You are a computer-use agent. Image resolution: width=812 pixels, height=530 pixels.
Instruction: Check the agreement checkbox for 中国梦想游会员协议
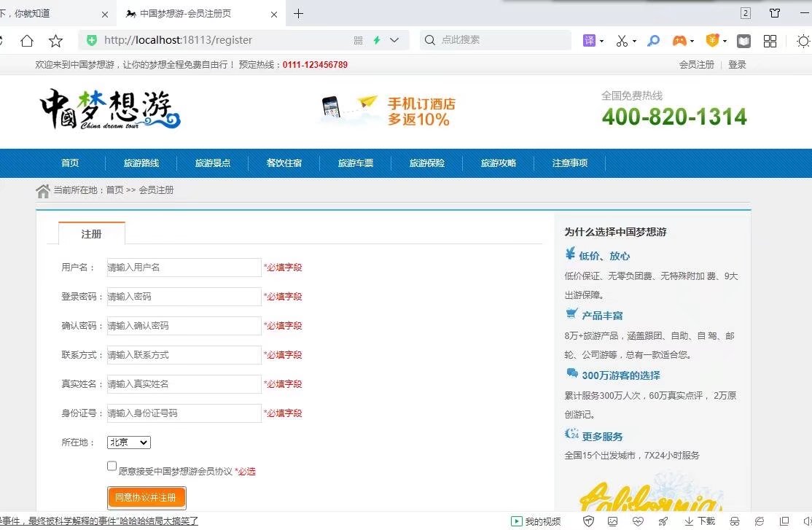coord(112,465)
